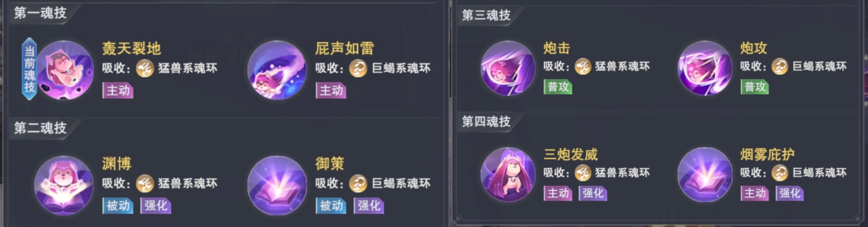The height and width of the screenshot is (227, 868).
Task: Open the 第一魂技 section header
Action: click(x=40, y=13)
